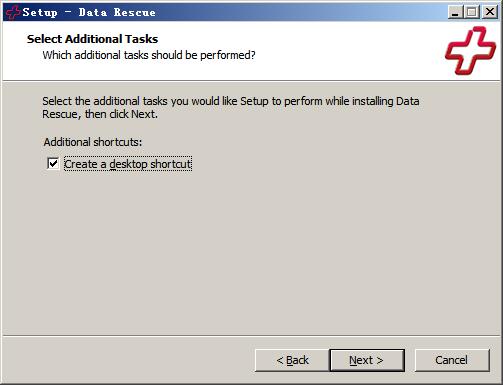
Task: Click the 'Setup - Data Rescue' title bar text
Action: click(89, 13)
